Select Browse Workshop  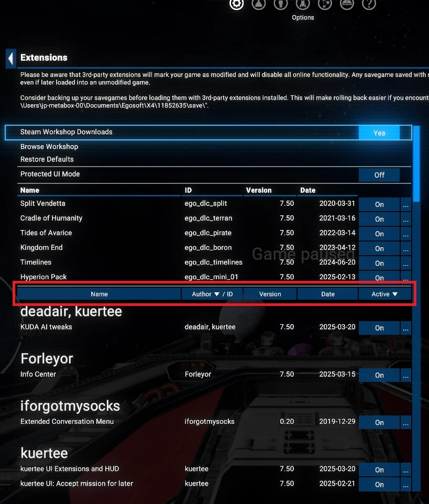tap(49, 147)
